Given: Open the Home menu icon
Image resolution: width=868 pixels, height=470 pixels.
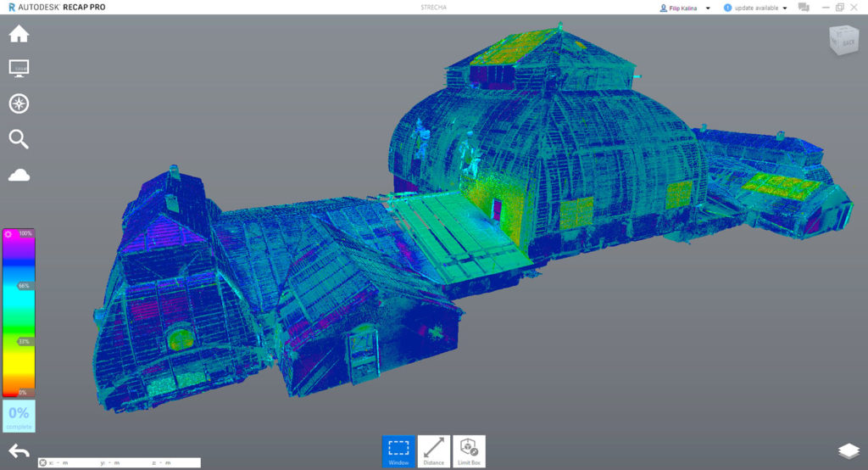Looking at the screenshot, I should (19, 34).
